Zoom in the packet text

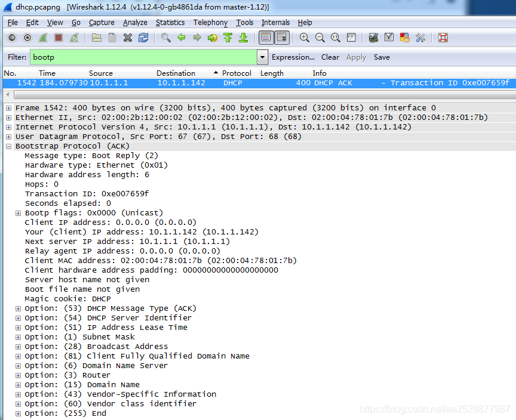pos(305,38)
